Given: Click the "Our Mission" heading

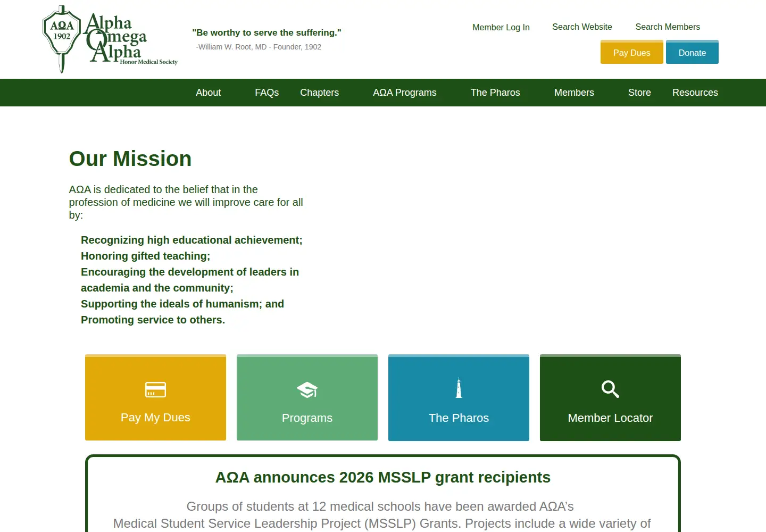Looking at the screenshot, I should [x=130, y=159].
